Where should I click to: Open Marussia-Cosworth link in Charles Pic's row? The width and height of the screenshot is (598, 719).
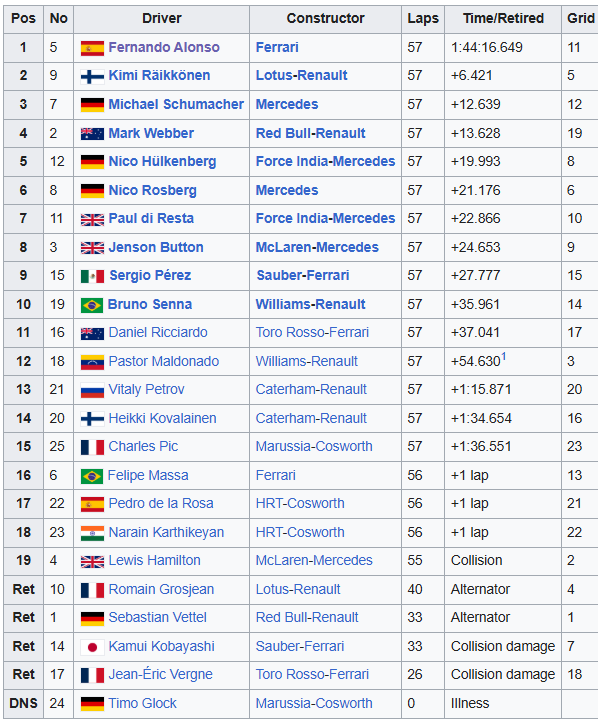[x=314, y=446]
